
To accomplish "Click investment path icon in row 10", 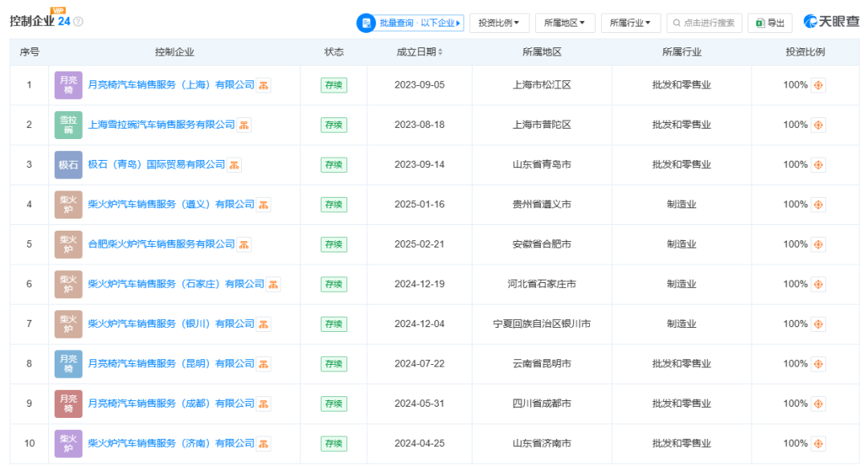I will 818,444.
